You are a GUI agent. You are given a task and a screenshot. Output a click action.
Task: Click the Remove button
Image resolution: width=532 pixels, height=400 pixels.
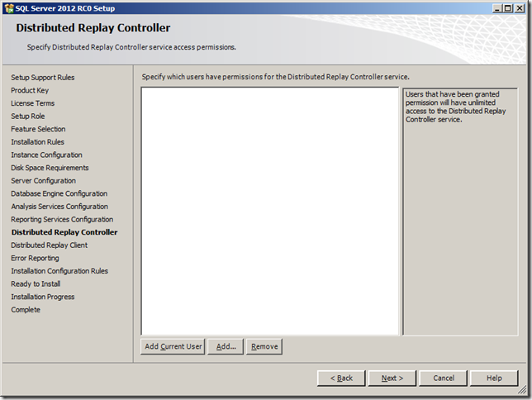point(264,346)
